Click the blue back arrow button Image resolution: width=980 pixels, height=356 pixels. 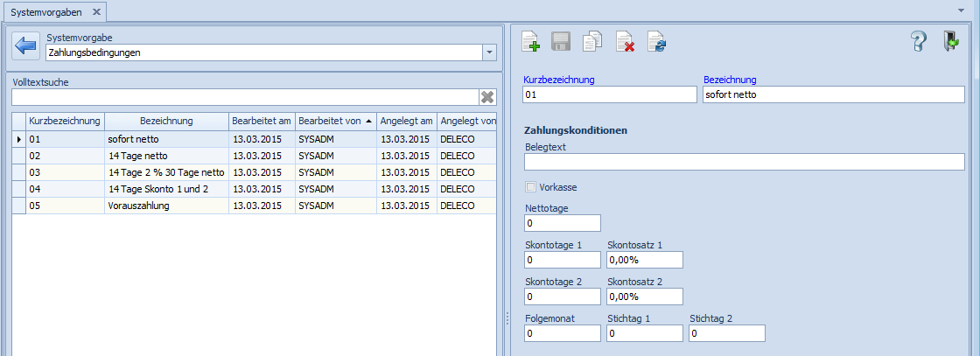(x=26, y=45)
